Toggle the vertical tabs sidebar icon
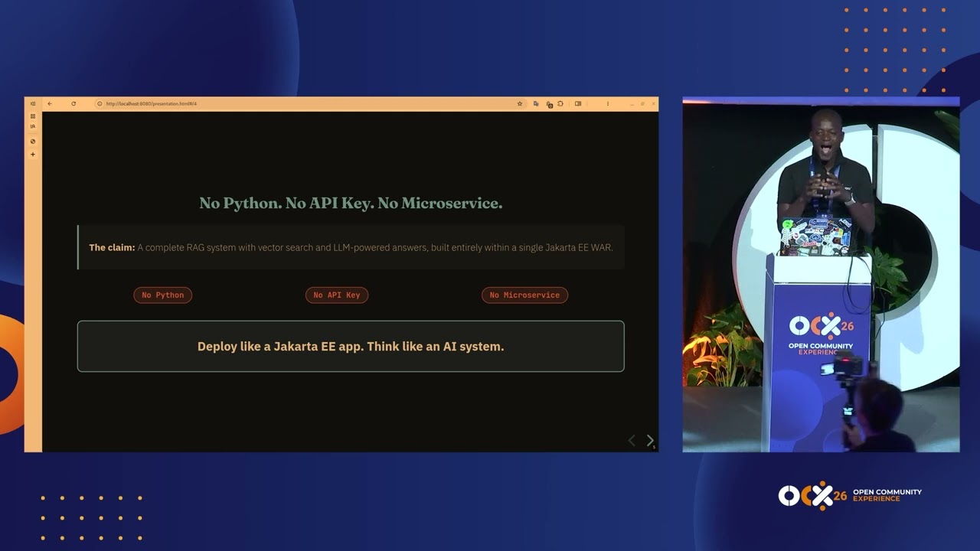The height and width of the screenshot is (551, 980). (33, 103)
